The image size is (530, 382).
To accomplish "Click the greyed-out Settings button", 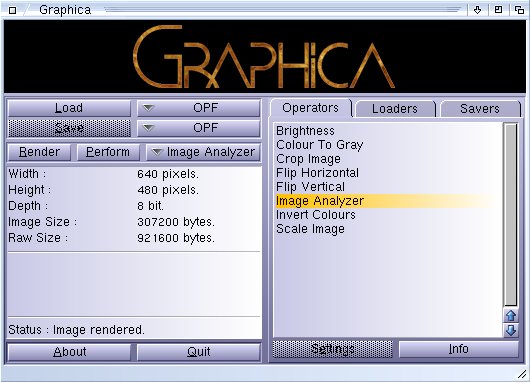I will point(333,349).
